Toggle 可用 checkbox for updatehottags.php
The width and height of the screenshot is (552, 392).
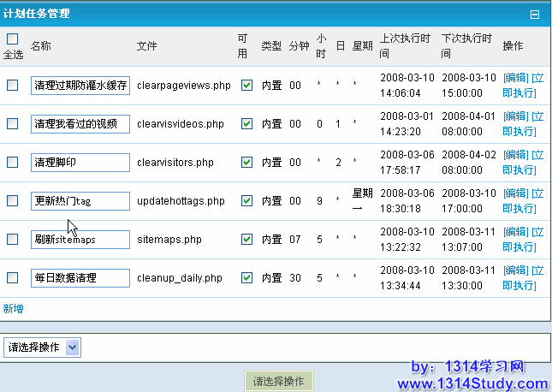246,201
